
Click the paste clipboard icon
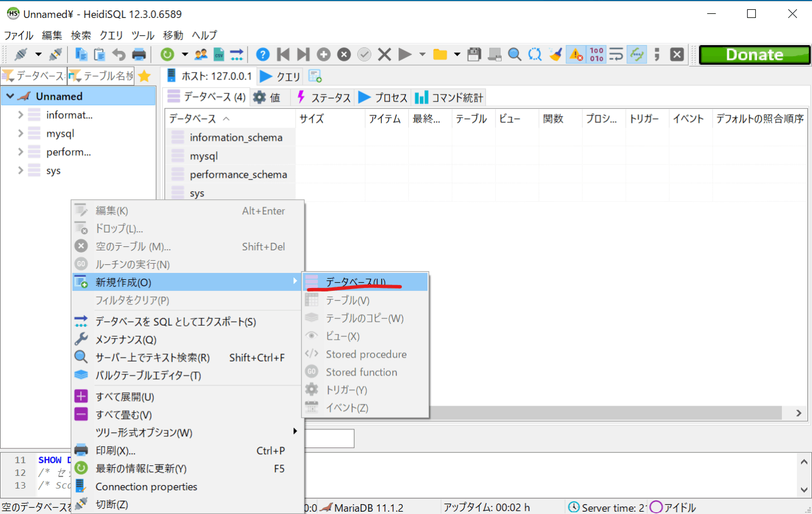(100, 54)
